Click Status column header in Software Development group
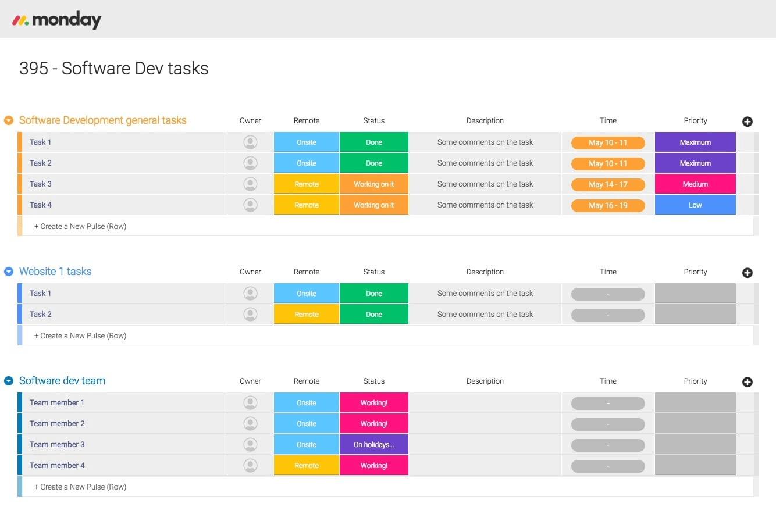The image size is (776, 532). pyautogui.click(x=374, y=120)
